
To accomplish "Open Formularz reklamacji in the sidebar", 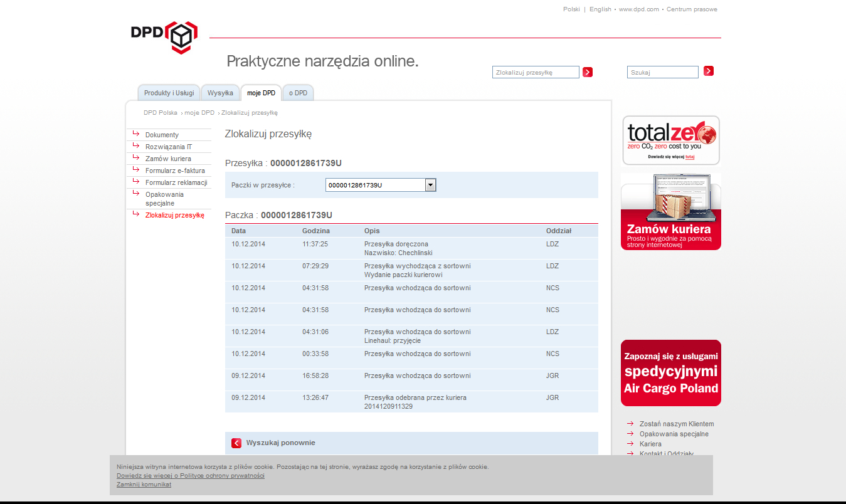I will pyautogui.click(x=176, y=182).
